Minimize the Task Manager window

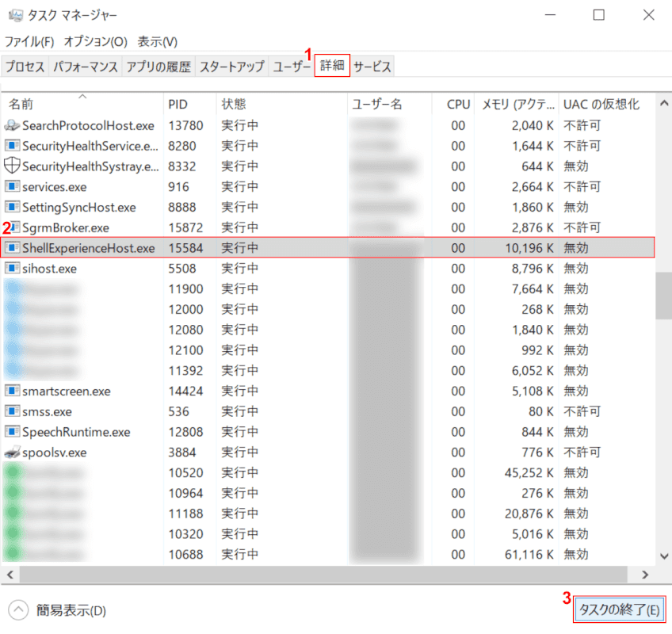click(x=550, y=15)
